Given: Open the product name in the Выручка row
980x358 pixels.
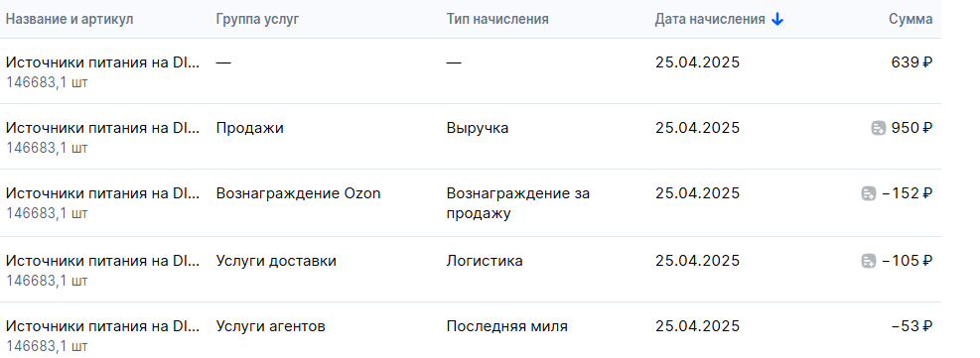Looking at the screenshot, I should [x=103, y=128].
